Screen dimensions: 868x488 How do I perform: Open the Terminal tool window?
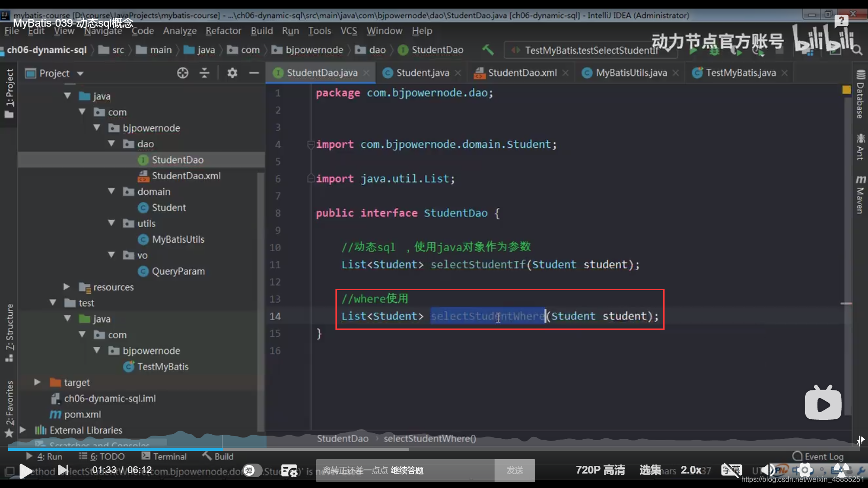pyautogui.click(x=164, y=456)
